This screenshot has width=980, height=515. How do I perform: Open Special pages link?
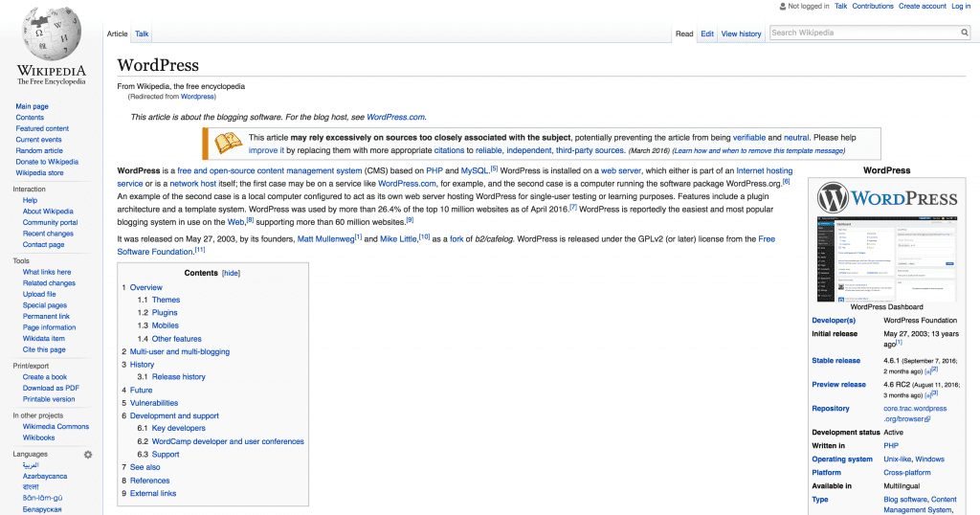tap(44, 305)
